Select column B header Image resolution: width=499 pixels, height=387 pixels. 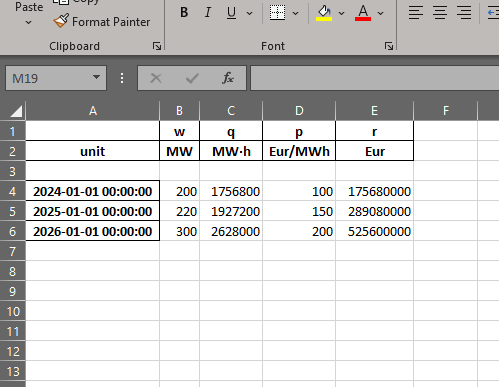click(x=179, y=111)
